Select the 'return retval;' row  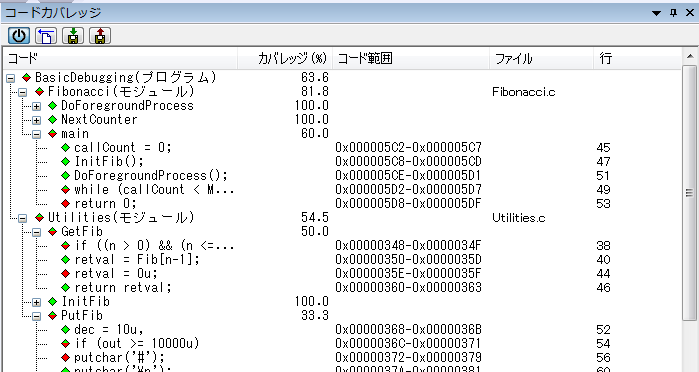[342, 287]
